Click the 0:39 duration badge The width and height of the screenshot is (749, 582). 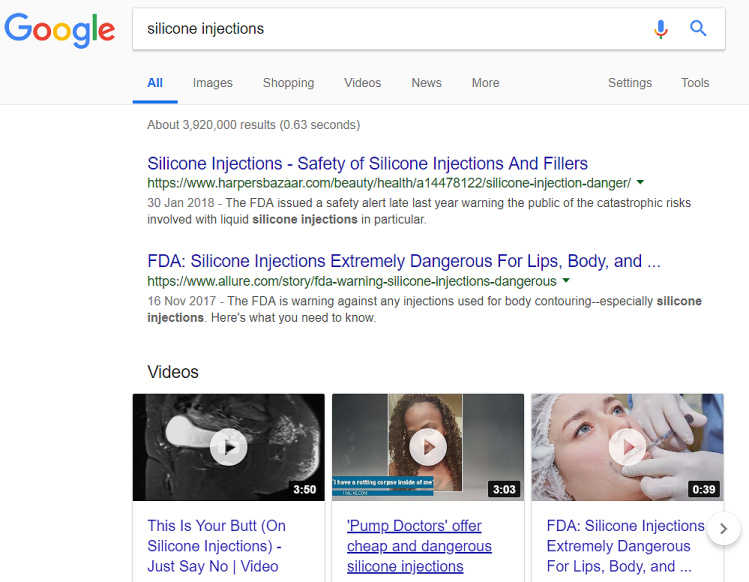704,489
